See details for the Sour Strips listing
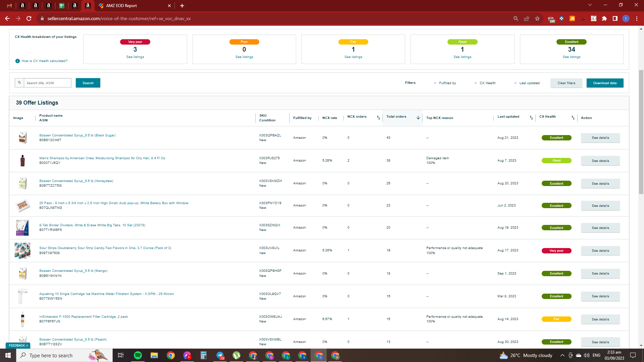This screenshot has height=362, width=644. coord(600,251)
